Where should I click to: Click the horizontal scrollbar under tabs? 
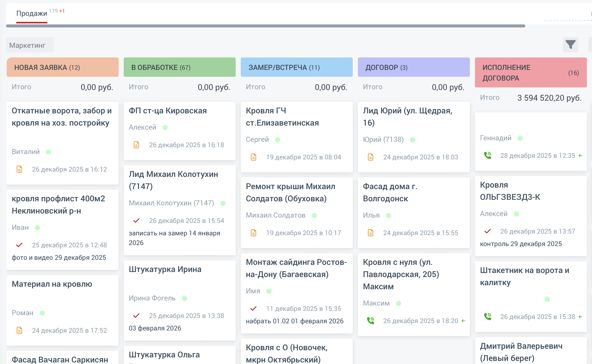click(x=265, y=26)
